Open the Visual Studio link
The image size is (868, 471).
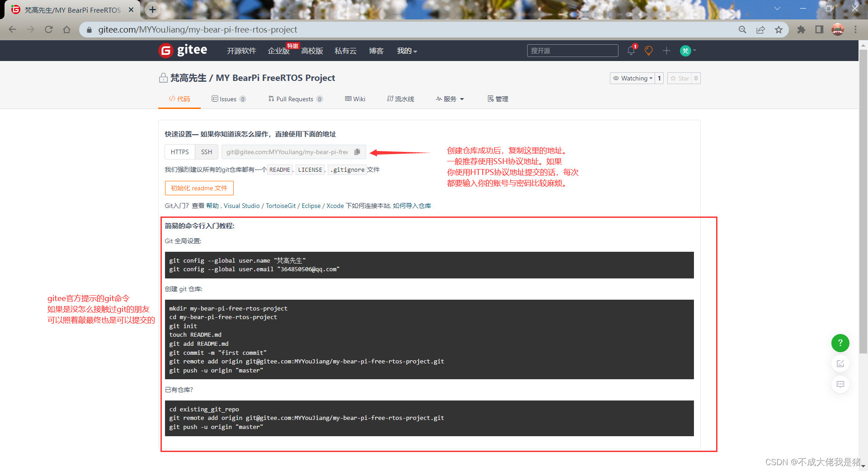tap(242, 206)
